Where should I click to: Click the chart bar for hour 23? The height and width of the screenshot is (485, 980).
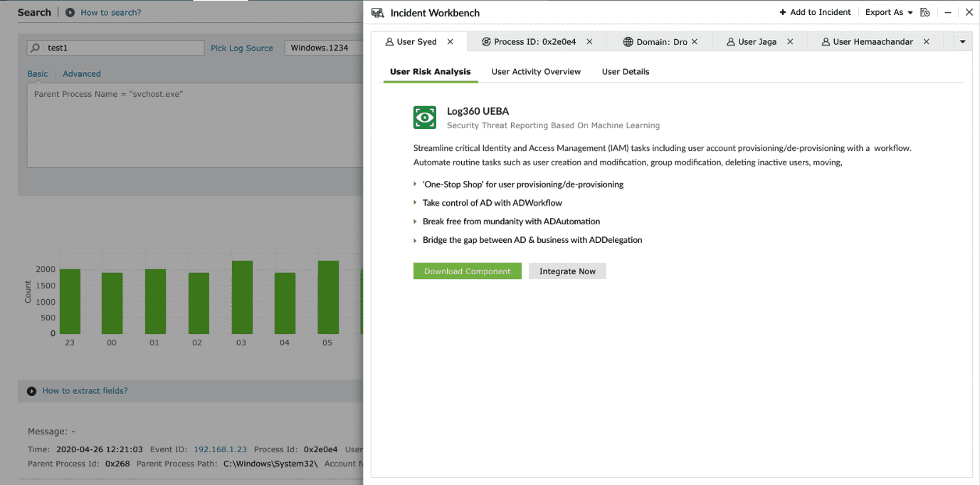(70, 301)
